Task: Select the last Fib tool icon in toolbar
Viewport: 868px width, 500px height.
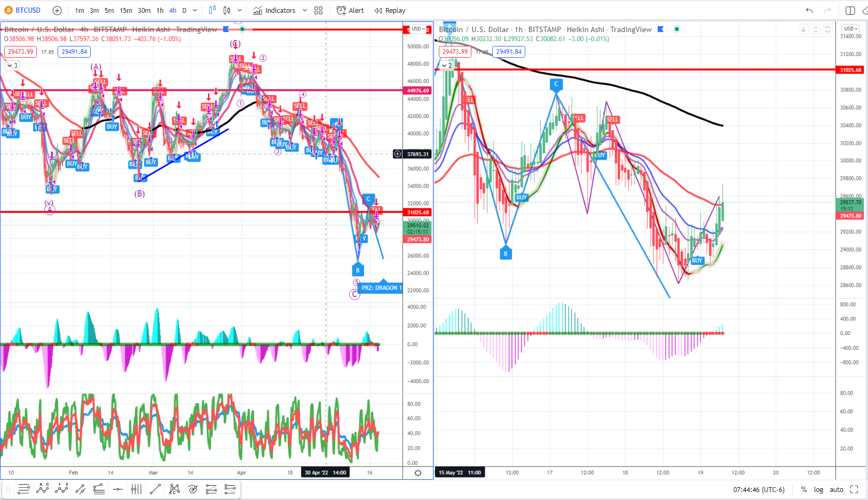Action: (230, 489)
